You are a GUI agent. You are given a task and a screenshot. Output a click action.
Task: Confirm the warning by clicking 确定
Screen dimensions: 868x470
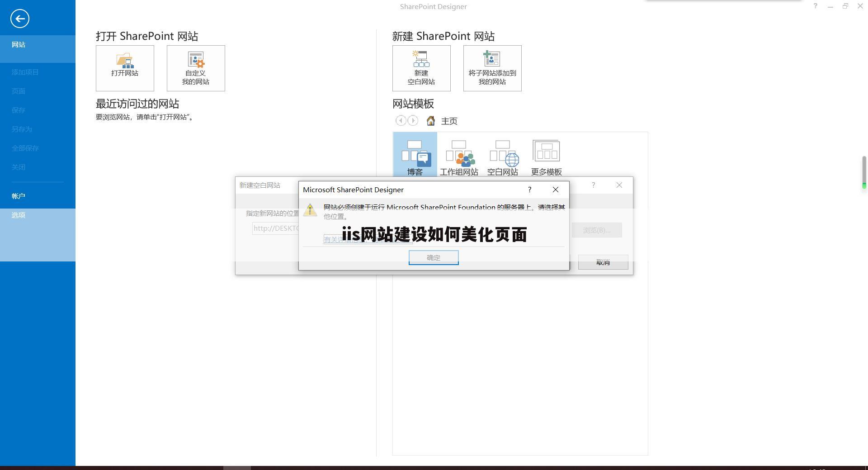point(433,257)
